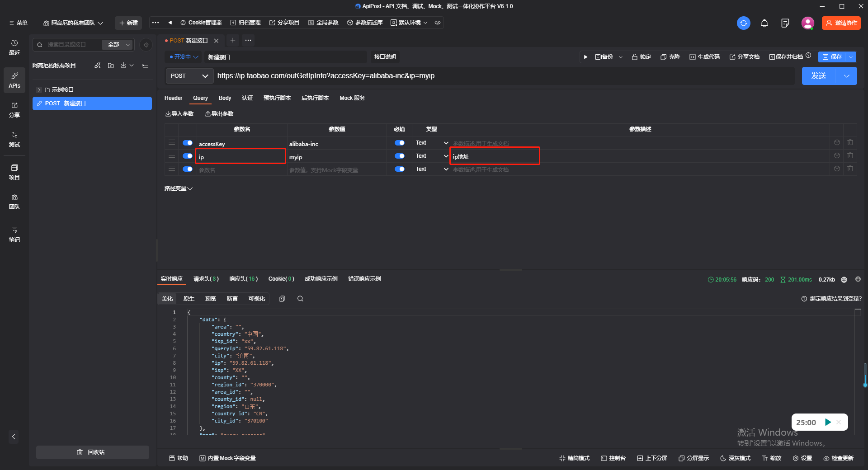Start the 25:00 timer play button
Viewport: 868px width, 470px height.
click(x=828, y=422)
